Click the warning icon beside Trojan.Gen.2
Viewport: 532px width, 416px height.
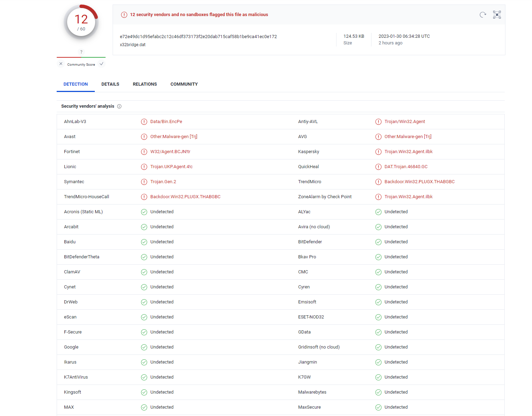[144, 182]
